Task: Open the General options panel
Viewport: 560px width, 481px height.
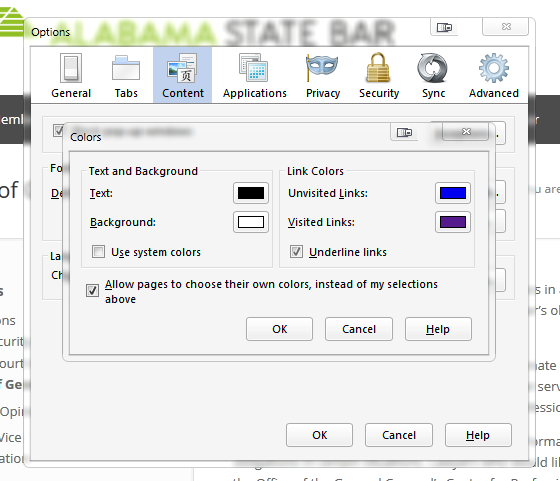Action: click(71, 76)
